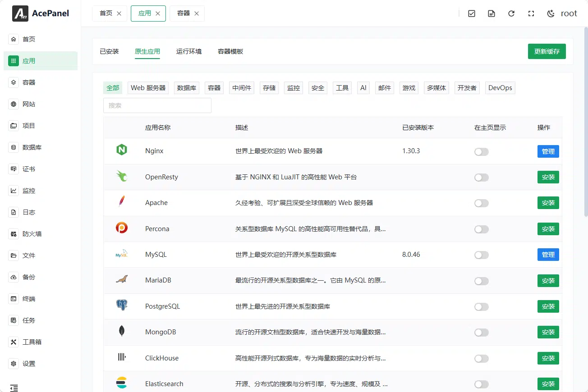Filter apps by 中间件 category
This screenshot has width=588, height=392.
coord(242,88)
